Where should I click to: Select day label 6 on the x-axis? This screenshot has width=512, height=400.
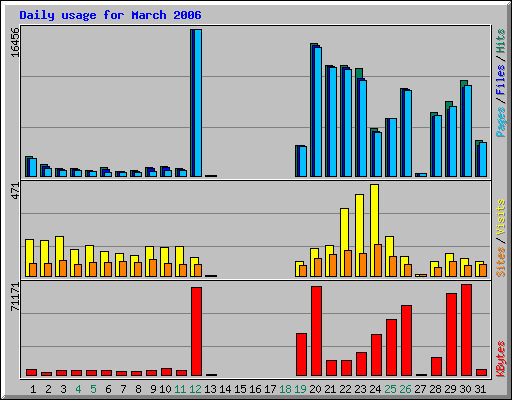[x=108, y=389]
